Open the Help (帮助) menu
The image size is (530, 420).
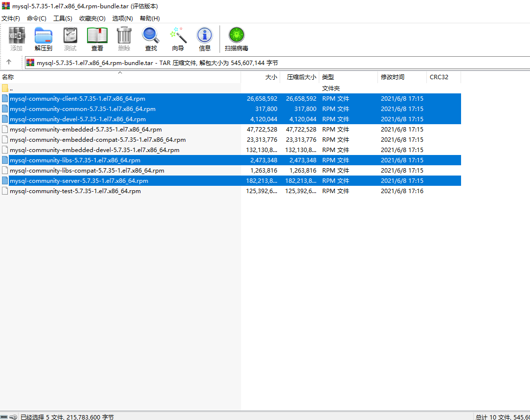click(150, 18)
